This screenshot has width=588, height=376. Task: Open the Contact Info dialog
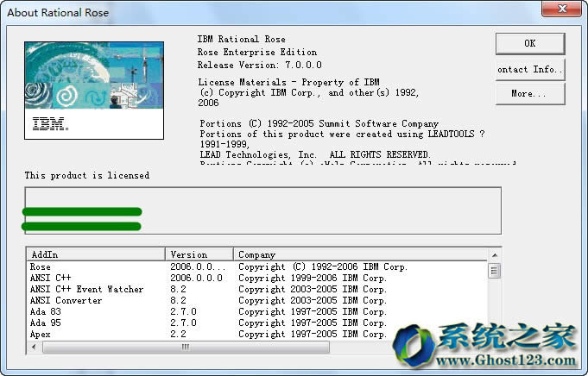coord(529,69)
